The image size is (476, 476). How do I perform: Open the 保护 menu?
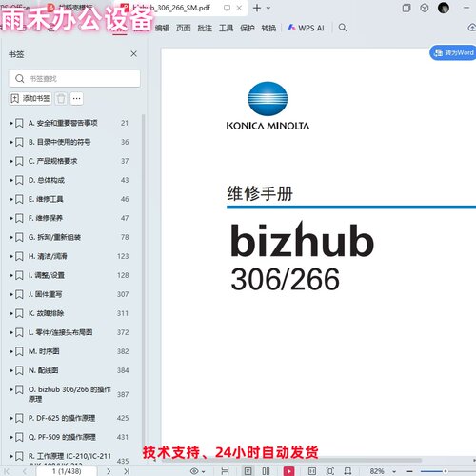point(248,28)
